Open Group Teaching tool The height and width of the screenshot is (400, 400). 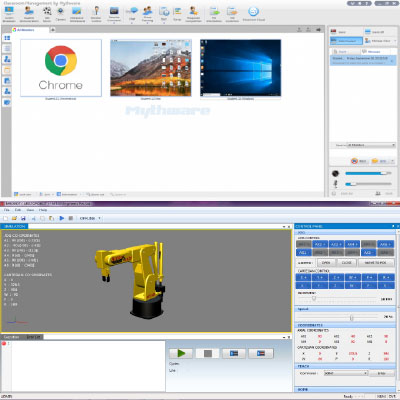click(147, 14)
